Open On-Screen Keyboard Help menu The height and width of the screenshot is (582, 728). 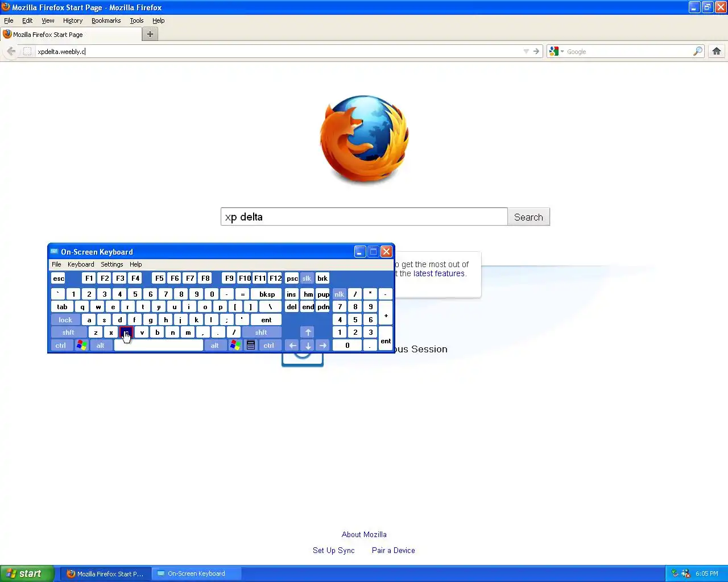coord(135,264)
